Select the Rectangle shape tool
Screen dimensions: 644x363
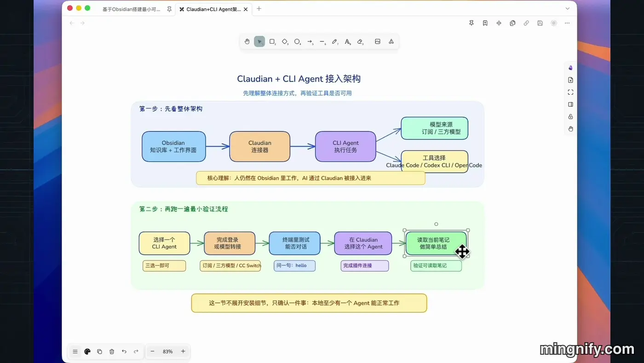(x=272, y=41)
